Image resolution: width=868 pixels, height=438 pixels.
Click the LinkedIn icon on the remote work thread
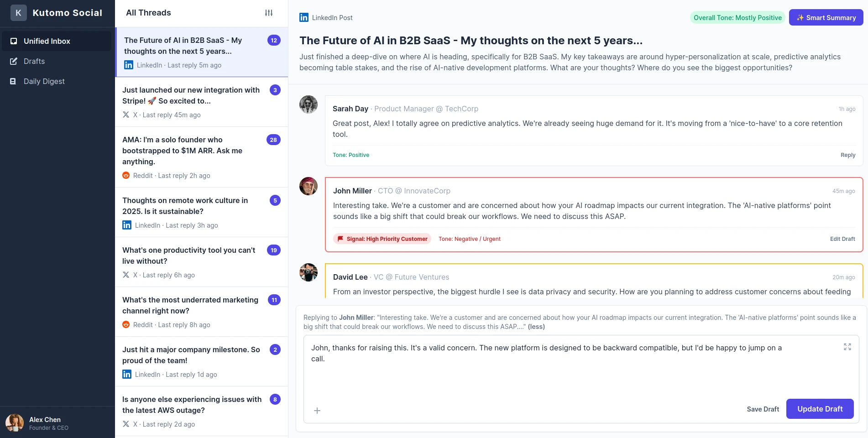coord(126,225)
